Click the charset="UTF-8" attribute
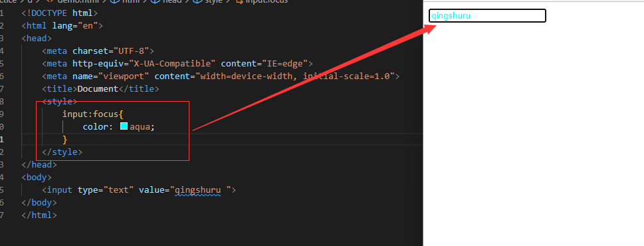This screenshot has width=644, height=246. click(110, 51)
